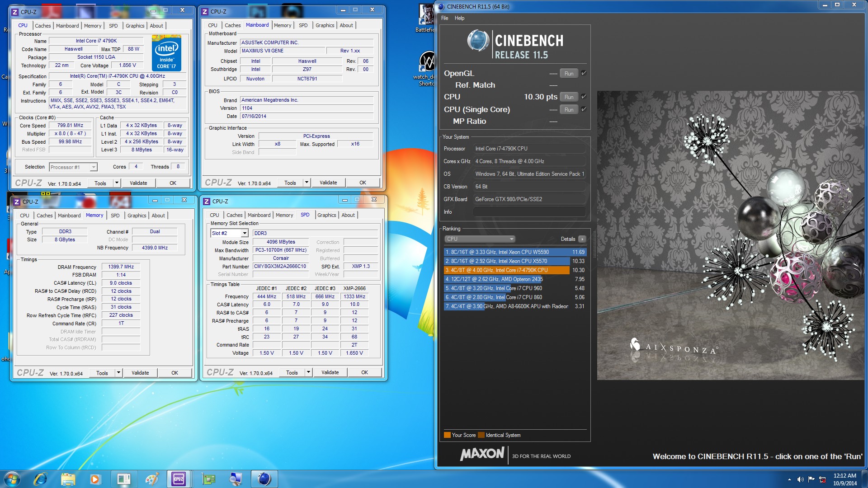This screenshot has height=488, width=868.
Task: Open the Paint palette icon in taskbar
Action: pos(151,479)
